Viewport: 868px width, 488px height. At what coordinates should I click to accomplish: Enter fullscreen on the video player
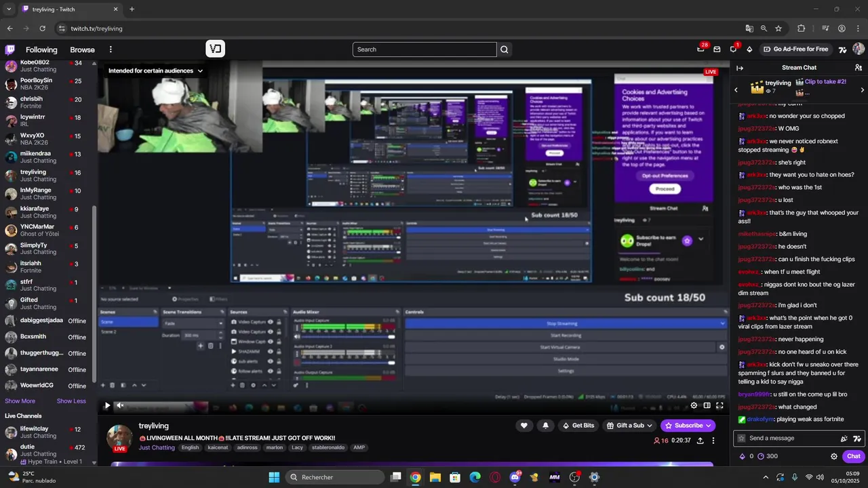(x=719, y=405)
